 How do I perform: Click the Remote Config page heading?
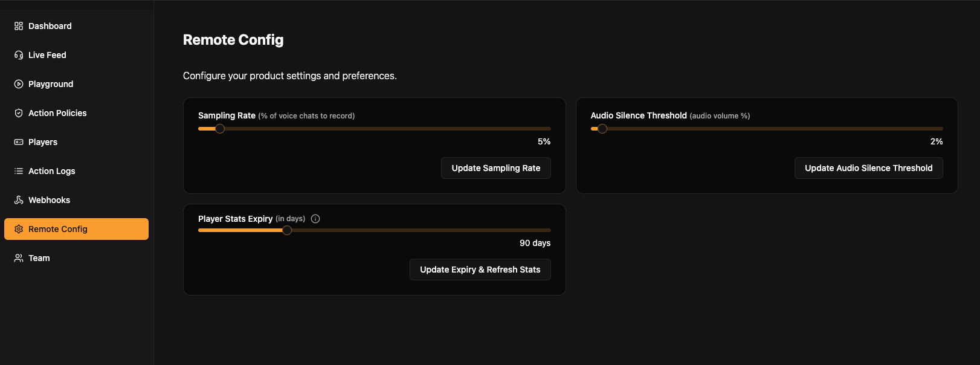pos(233,40)
